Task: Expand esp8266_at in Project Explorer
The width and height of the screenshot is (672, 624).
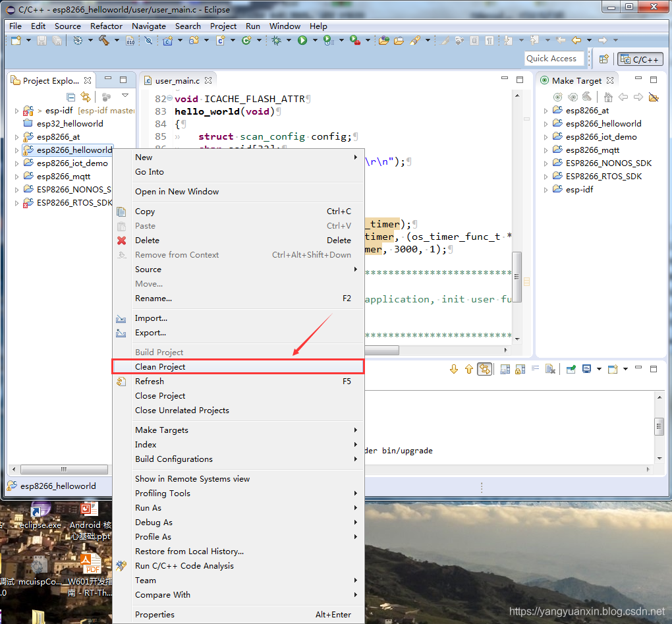Action: tap(16, 138)
